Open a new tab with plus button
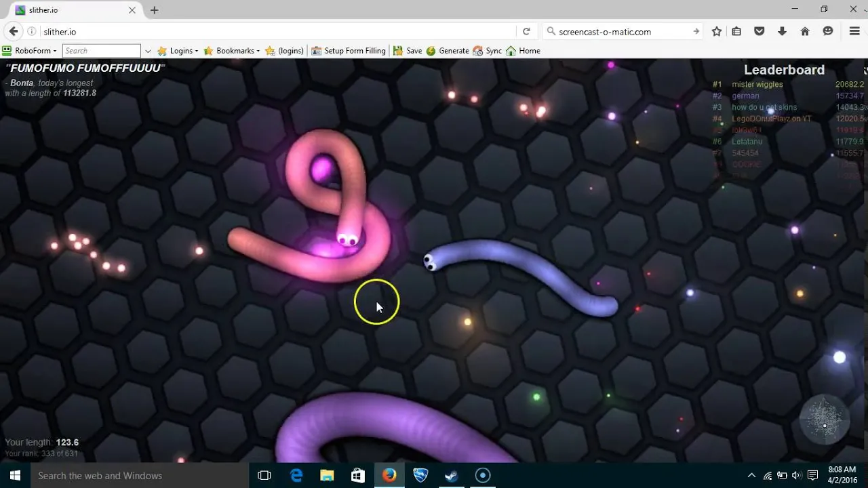The image size is (868, 488). pyautogui.click(x=154, y=10)
